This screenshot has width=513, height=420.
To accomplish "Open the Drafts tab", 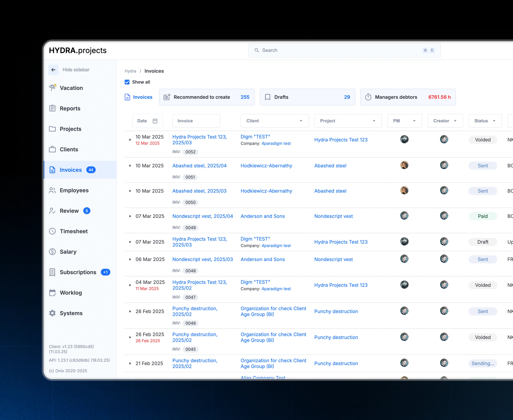I will click(307, 97).
